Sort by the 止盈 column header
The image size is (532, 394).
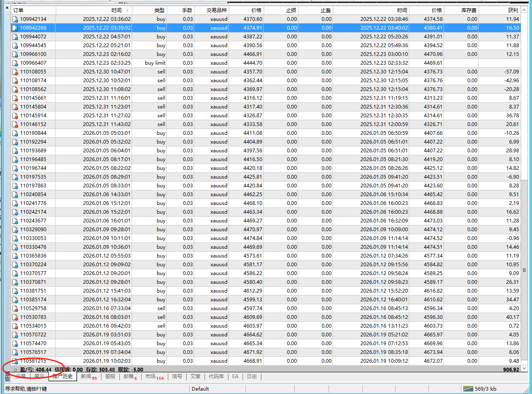(x=316, y=10)
